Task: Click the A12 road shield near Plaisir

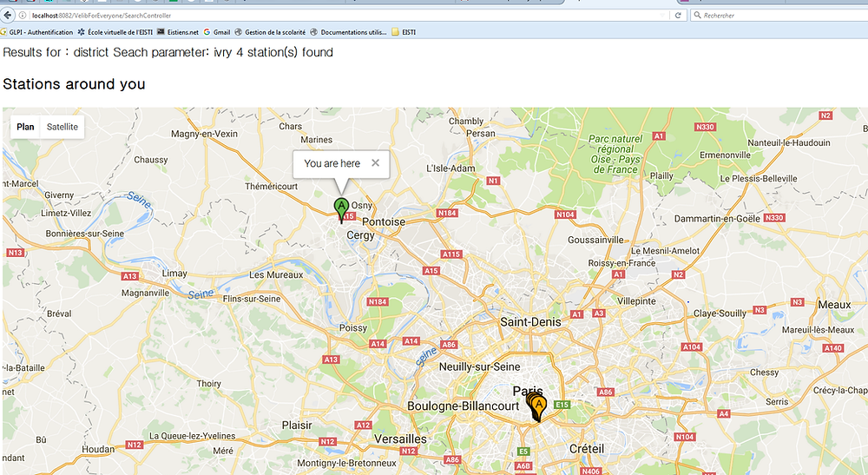Action: (x=363, y=426)
